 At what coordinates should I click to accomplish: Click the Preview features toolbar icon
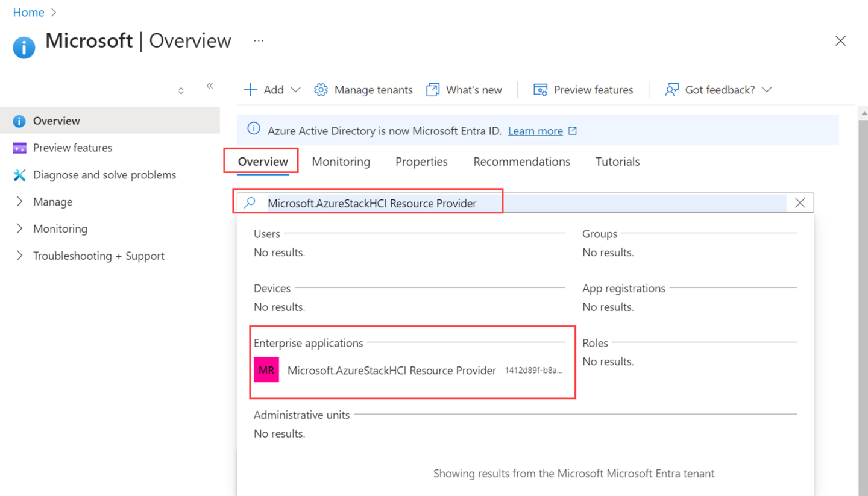540,90
